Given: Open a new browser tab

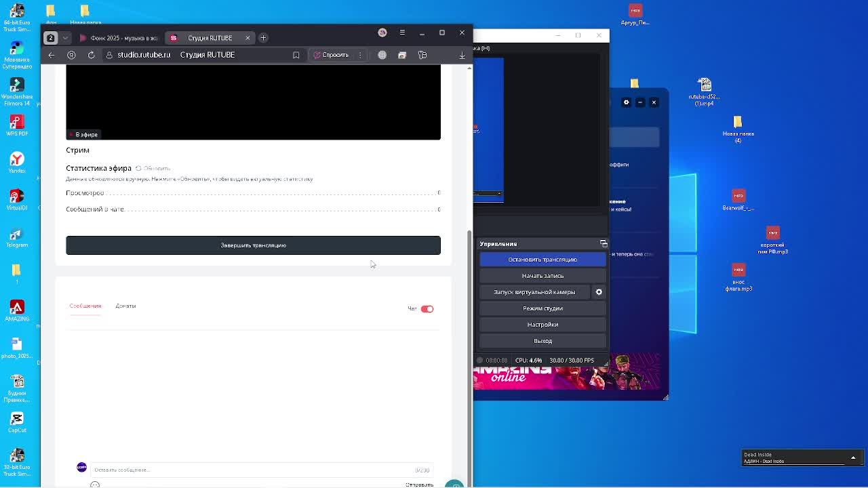Looking at the screenshot, I should (x=263, y=38).
